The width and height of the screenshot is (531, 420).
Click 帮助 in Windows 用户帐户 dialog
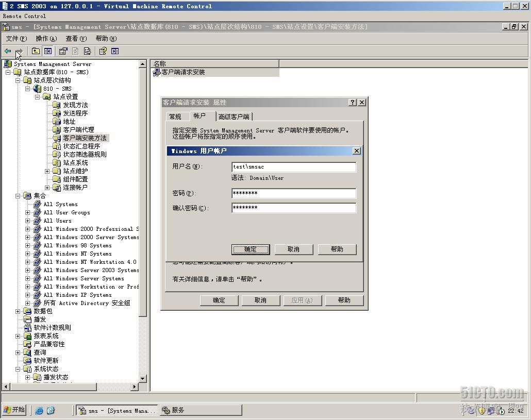337,249
